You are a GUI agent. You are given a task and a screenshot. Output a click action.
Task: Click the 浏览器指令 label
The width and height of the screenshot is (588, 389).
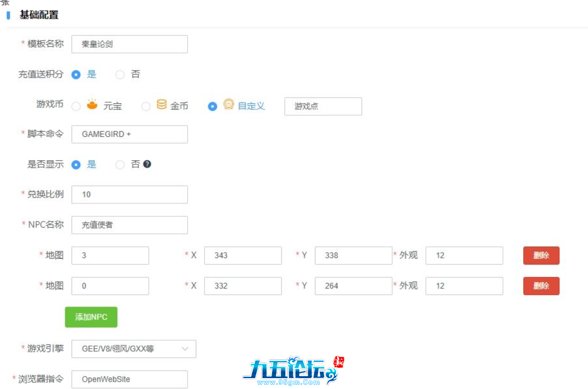(41, 379)
